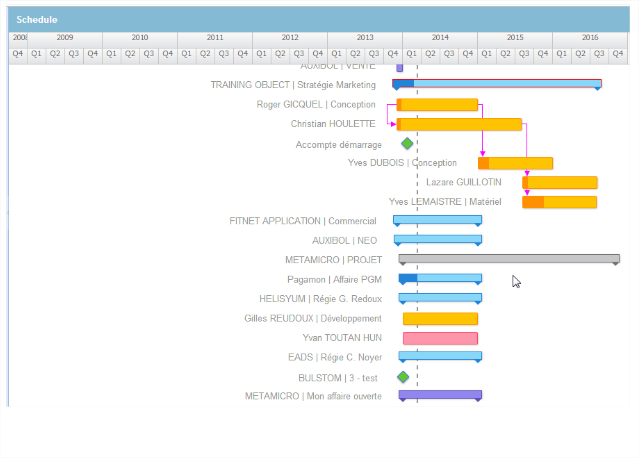This screenshot has width=639, height=458.
Task: Select the EADS Régie C. Noyer bar
Action: (x=440, y=356)
